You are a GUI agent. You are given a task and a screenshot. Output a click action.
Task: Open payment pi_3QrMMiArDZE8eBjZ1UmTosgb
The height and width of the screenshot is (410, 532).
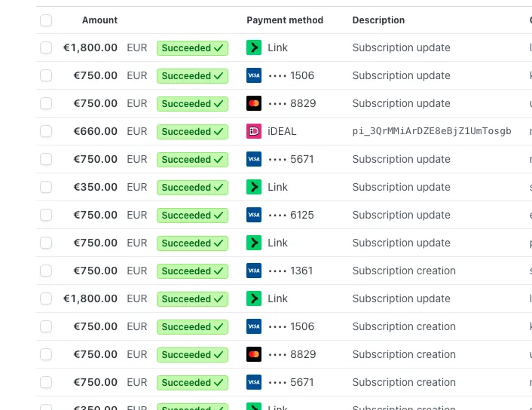[432, 131]
